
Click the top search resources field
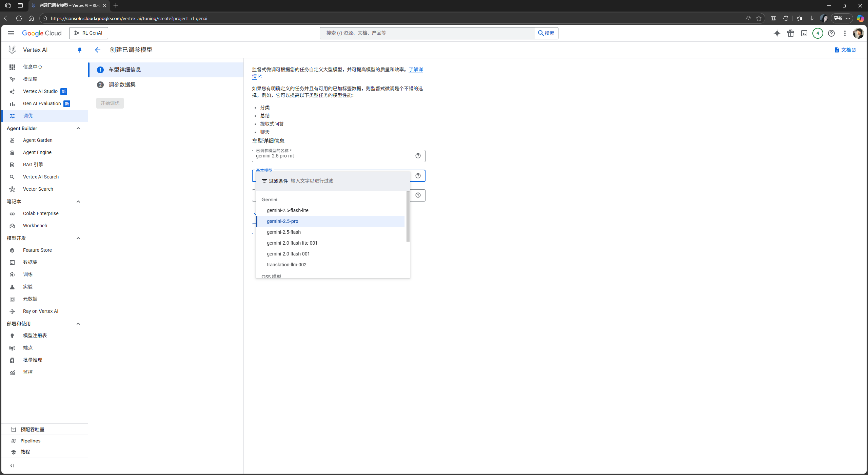click(427, 33)
